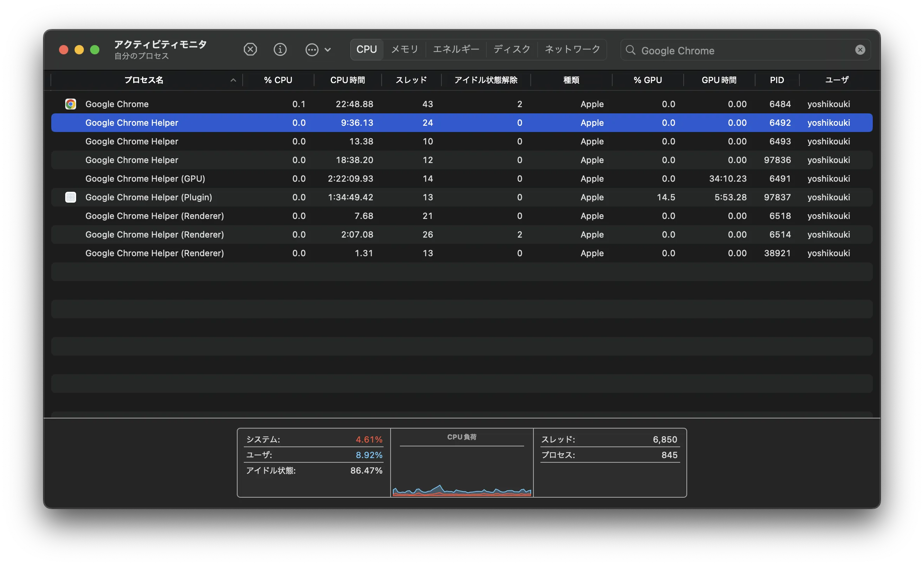
Task: Sort by the 種類 column header
Action: tap(571, 80)
